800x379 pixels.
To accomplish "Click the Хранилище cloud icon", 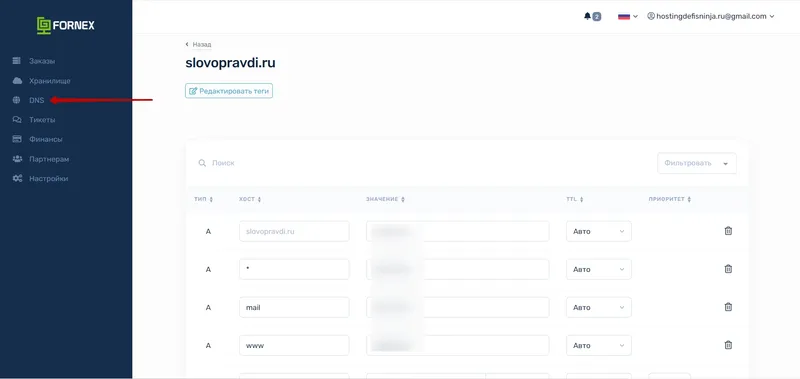I will [17, 81].
